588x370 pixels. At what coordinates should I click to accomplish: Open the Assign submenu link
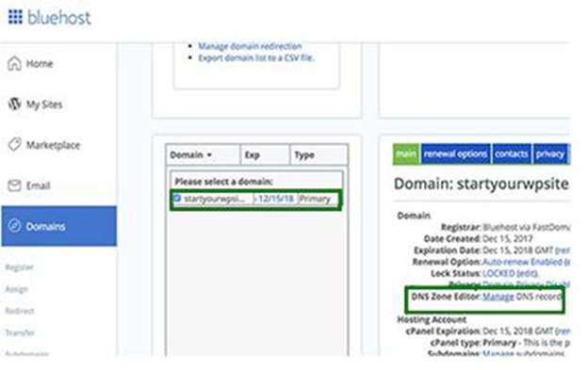tap(17, 289)
